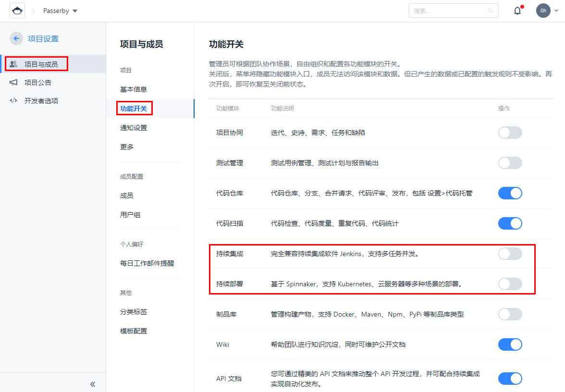Enable the 持续部署 toggle

click(x=510, y=284)
